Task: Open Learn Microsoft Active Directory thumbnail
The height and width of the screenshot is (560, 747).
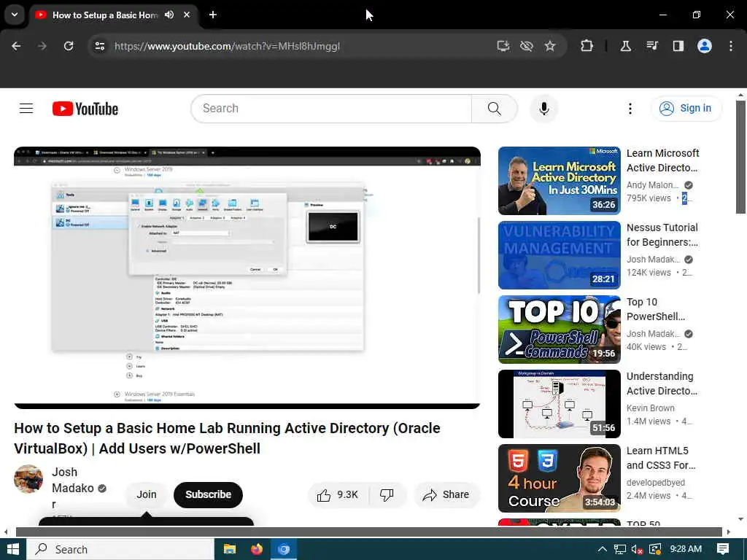Action: pos(560,181)
